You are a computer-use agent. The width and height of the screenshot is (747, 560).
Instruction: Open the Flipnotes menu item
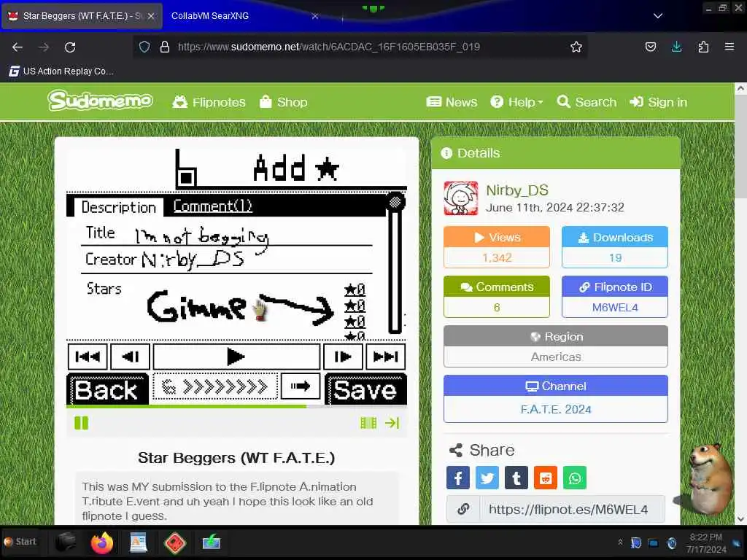(209, 102)
